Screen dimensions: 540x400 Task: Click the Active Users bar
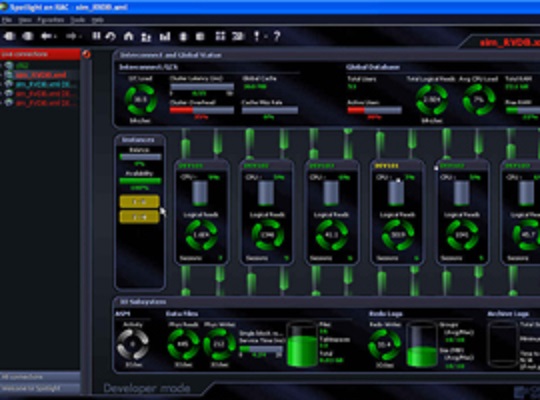[374, 110]
